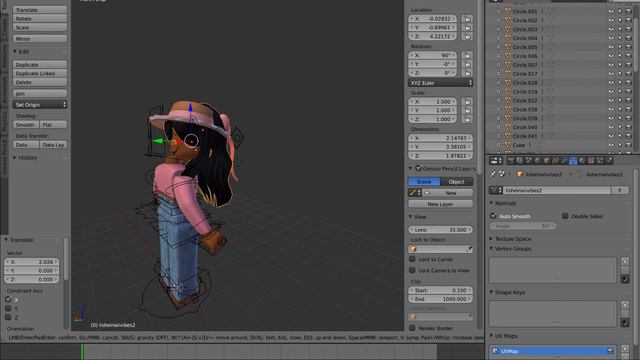Collapse the Vertex Groups panel
Screen dimensions: 640x360
point(491,249)
